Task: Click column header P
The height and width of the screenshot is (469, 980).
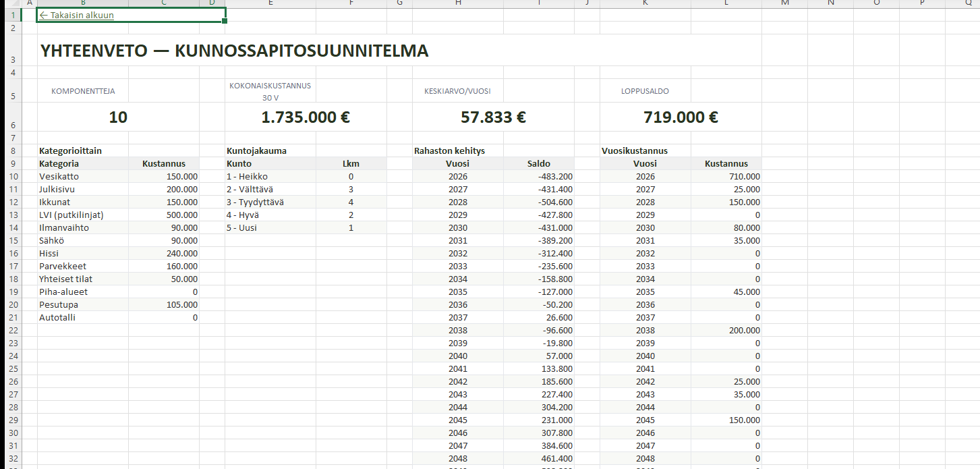Action: 922,3
